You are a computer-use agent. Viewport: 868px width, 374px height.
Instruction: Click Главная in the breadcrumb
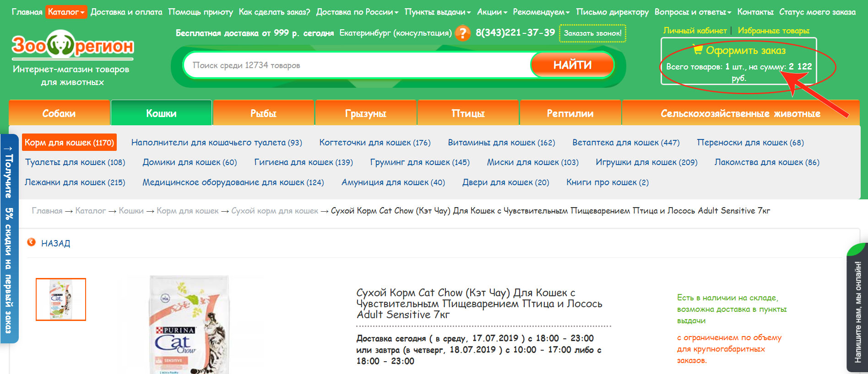click(x=47, y=211)
